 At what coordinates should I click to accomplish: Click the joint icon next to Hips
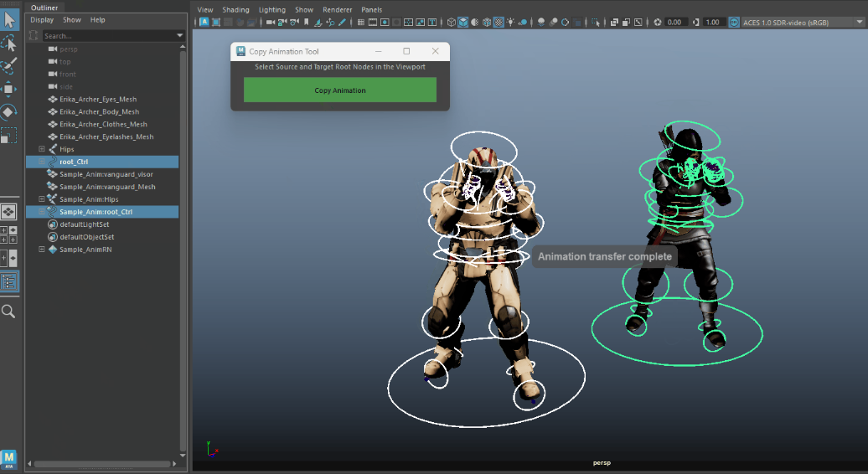coord(53,149)
